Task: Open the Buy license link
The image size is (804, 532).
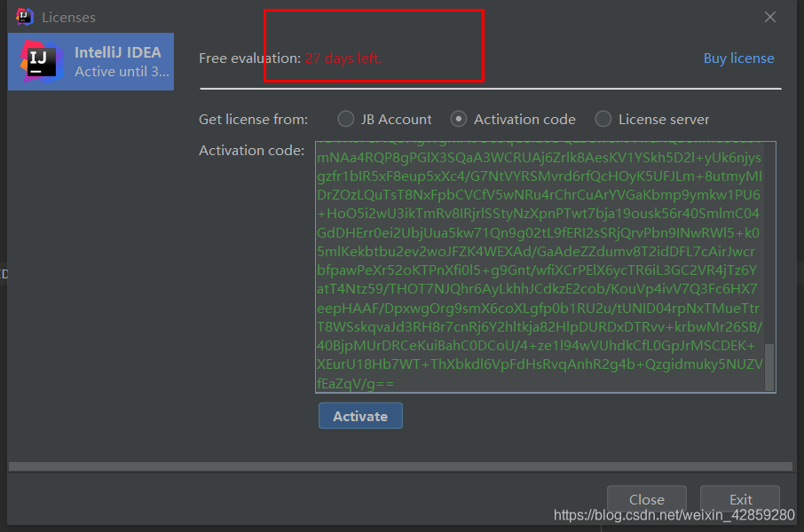Action: 738,59
